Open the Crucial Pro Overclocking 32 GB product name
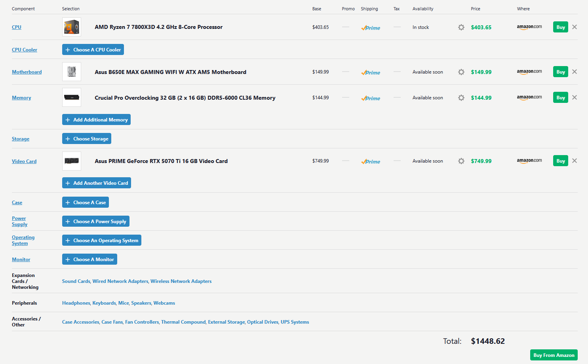 click(x=185, y=98)
